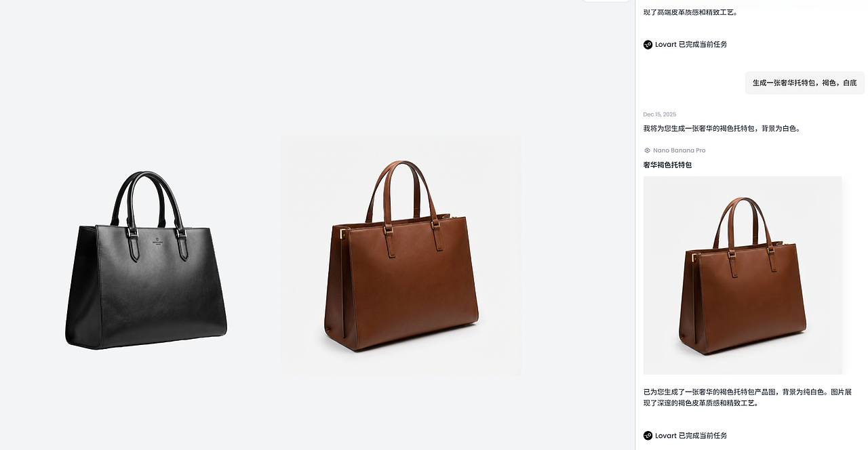
Task: Select the brown tote bag image on canvas
Action: click(x=401, y=271)
